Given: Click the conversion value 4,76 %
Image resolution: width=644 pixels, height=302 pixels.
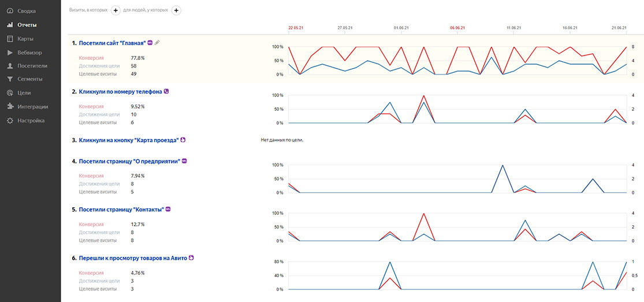Looking at the screenshot, I should (x=137, y=273).
